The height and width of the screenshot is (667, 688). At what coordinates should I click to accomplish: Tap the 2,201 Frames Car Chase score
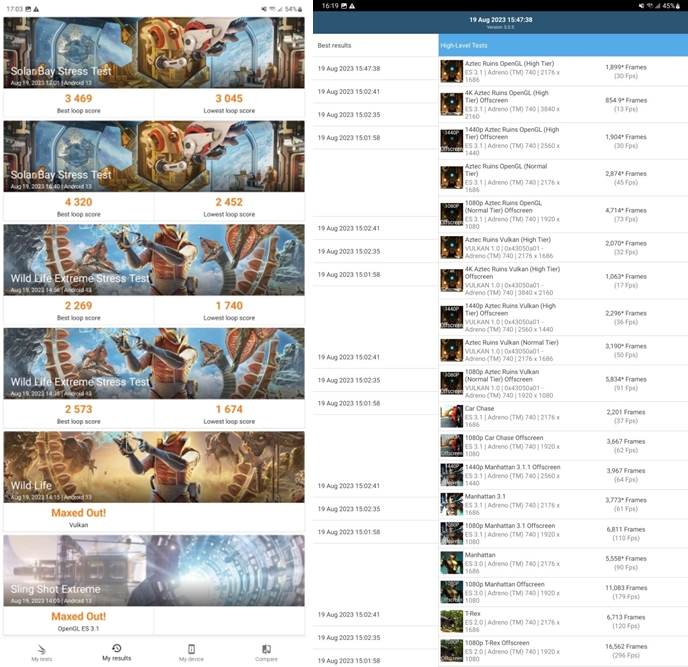pyautogui.click(x=626, y=412)
